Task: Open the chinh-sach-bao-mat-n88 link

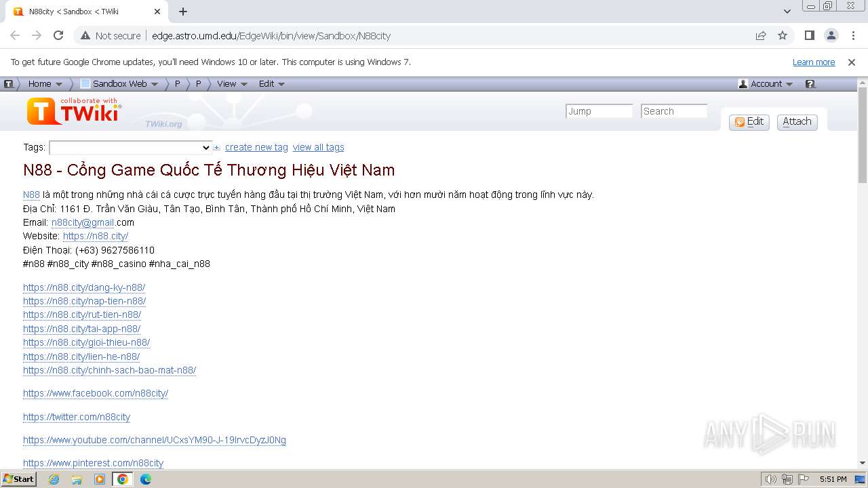Action: (109, 370)
